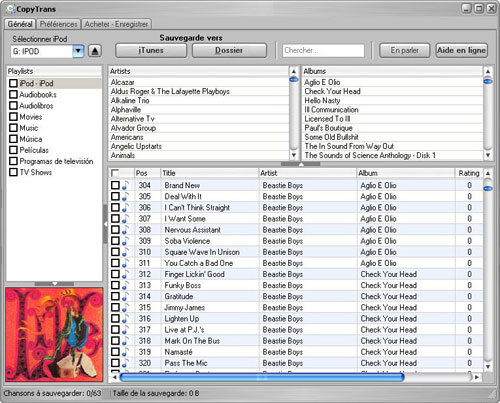
Task: Open the G: IPOD device dropdown
Action: 78,51
